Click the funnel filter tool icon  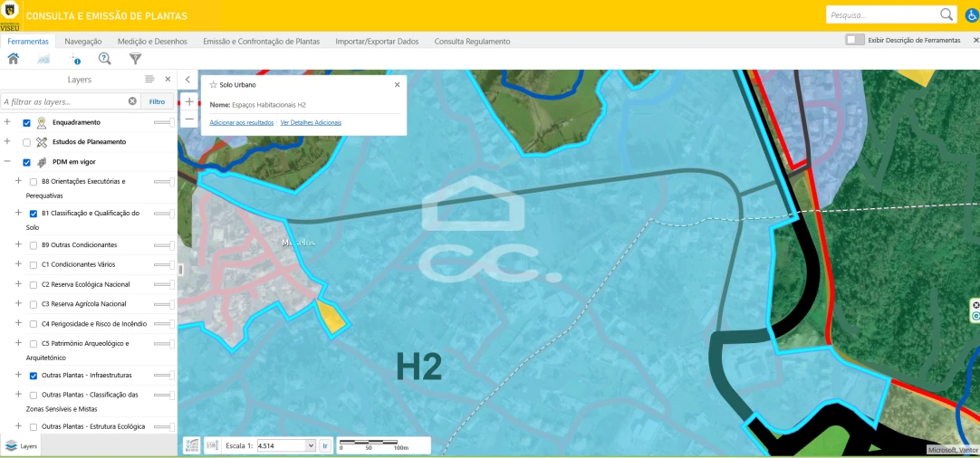135,59
